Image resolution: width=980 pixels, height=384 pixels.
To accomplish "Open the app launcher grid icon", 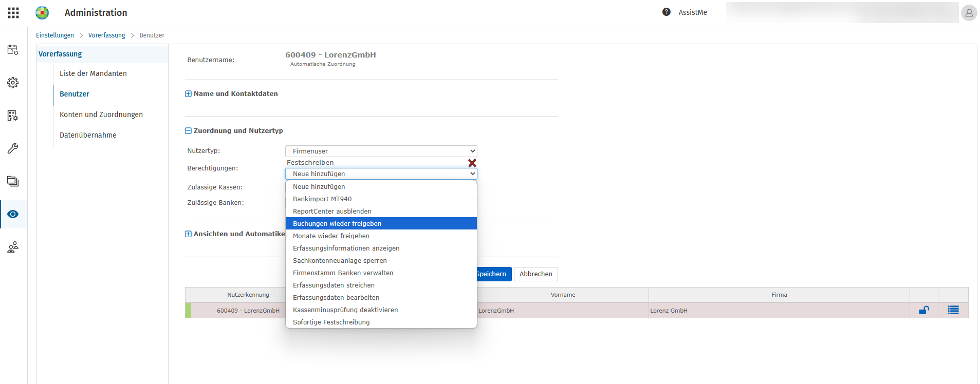I will (13, 13).
